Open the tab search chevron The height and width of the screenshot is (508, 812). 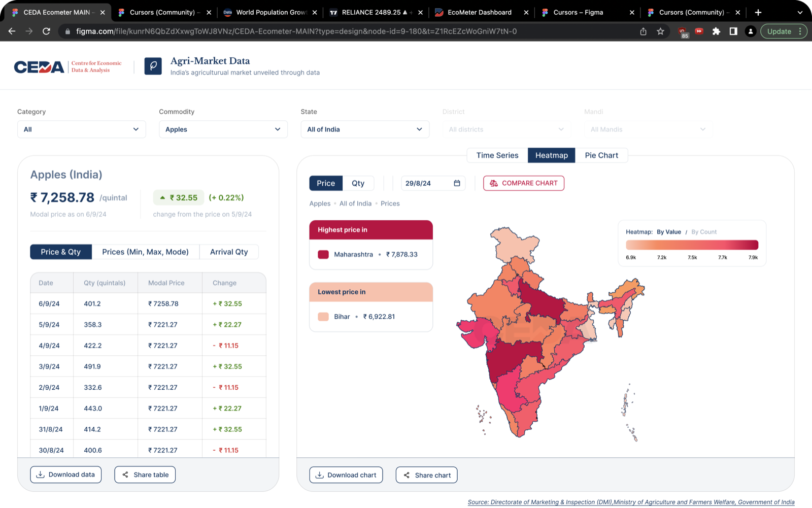pyautogui.click(x=800, y=12)
